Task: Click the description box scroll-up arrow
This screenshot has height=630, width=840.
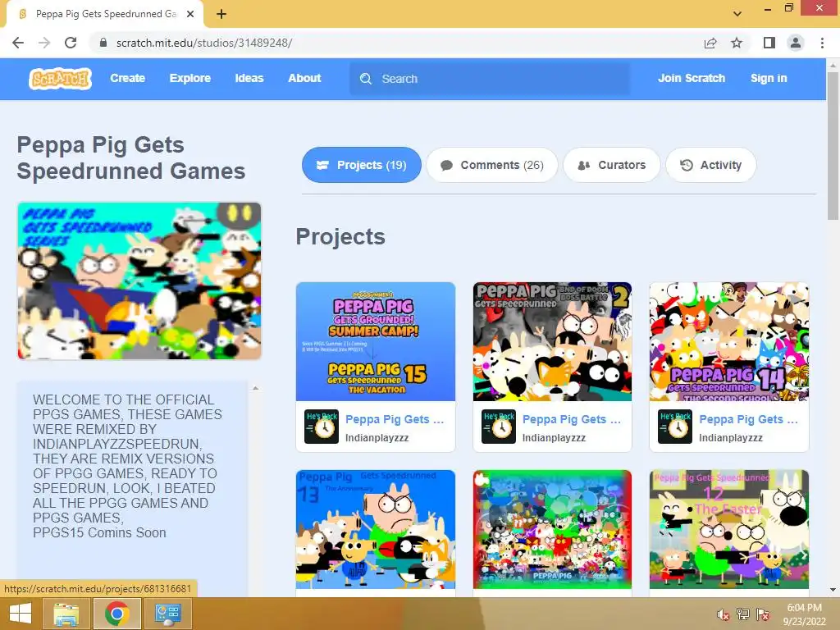Action: (256, 388)
